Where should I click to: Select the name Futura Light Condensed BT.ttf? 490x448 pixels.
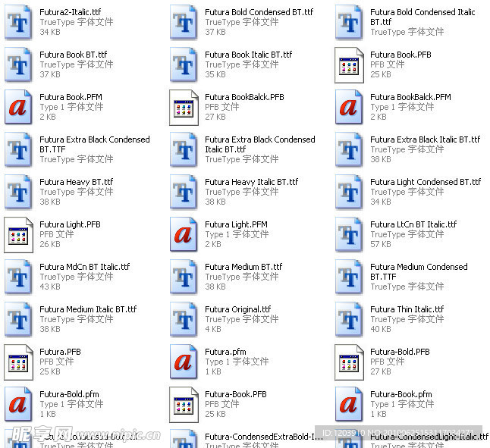point(426,182)
